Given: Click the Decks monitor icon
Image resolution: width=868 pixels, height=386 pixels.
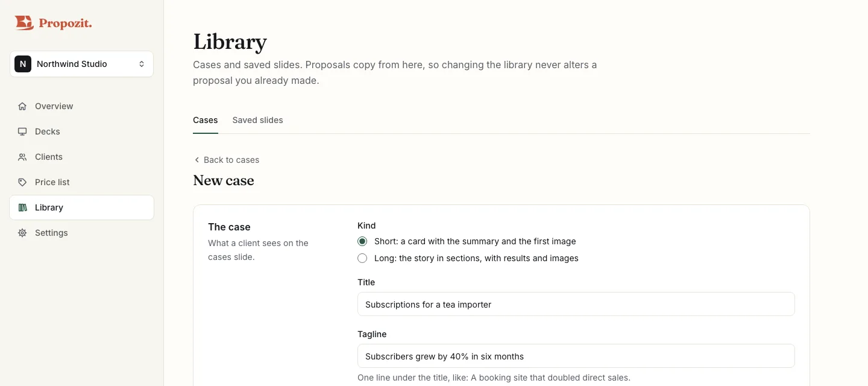Looking at the screenshot, I should click(x=22, y=131).
